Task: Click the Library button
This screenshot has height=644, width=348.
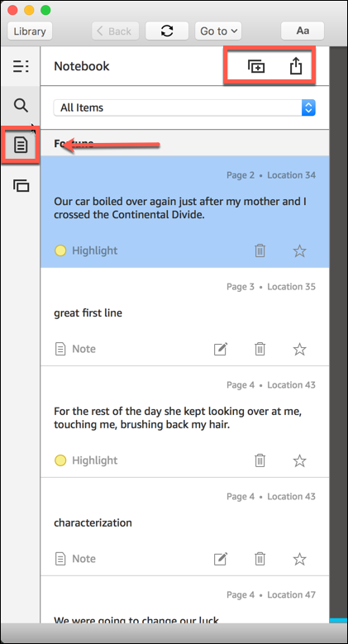Action: point(30,31)
